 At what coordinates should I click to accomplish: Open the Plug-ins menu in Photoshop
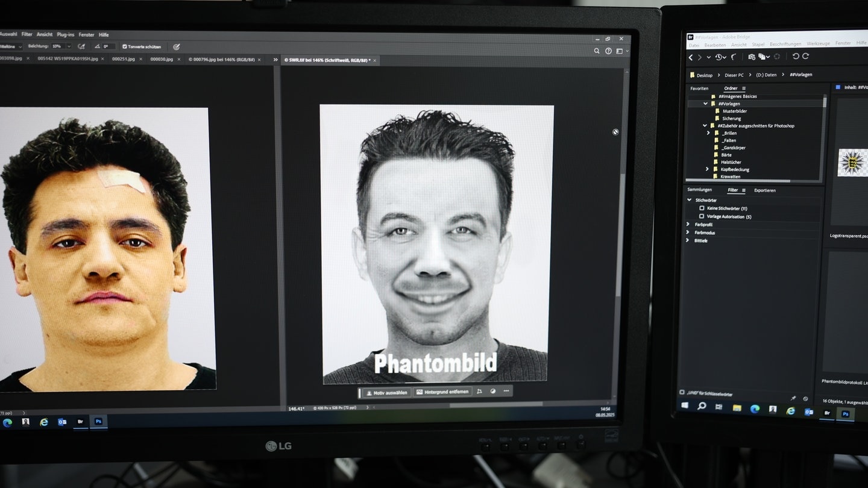coord(66,34)
